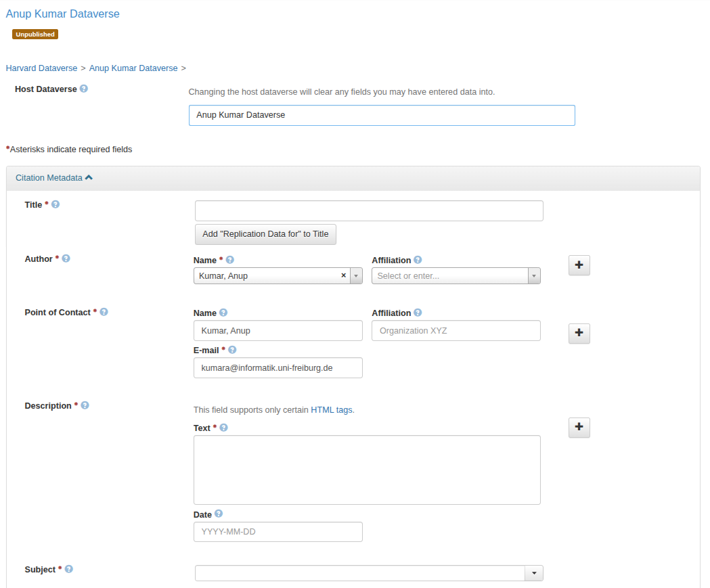
Task: Open the Description help tooltip
Action: click(x=85, y=405)
